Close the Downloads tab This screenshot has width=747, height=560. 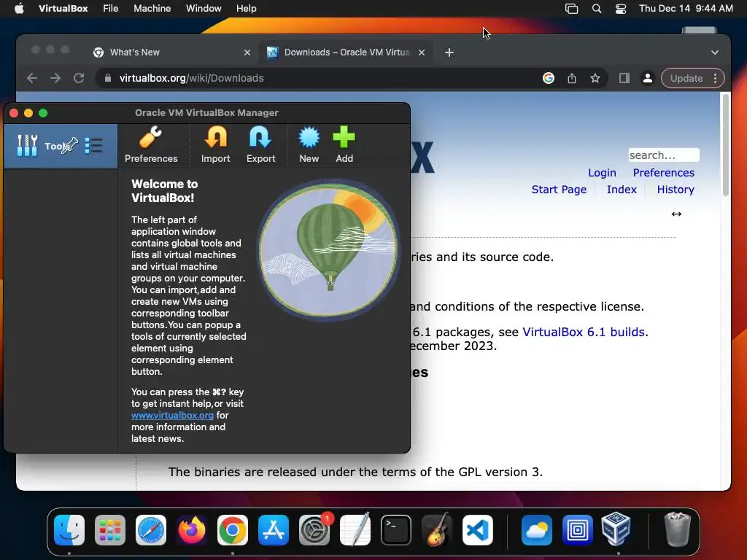[x=422, y=52]
